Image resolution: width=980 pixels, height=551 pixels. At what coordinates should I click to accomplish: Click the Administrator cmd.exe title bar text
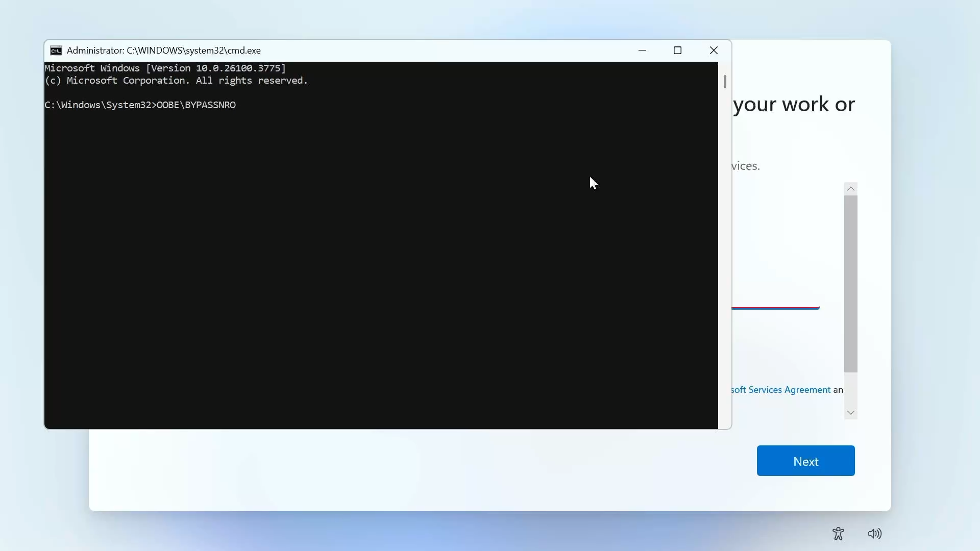coord(163,51)
